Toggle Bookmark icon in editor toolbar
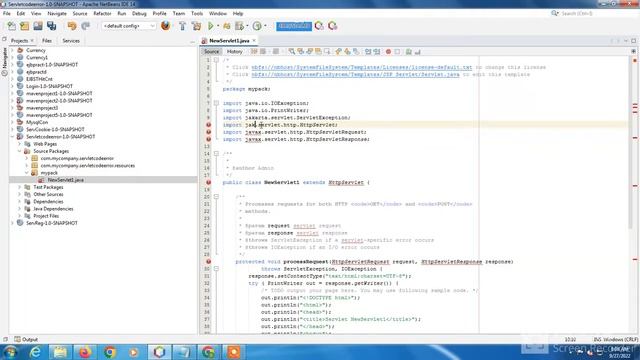The width and height of the screenshot is (640, 360). point(356,51)
